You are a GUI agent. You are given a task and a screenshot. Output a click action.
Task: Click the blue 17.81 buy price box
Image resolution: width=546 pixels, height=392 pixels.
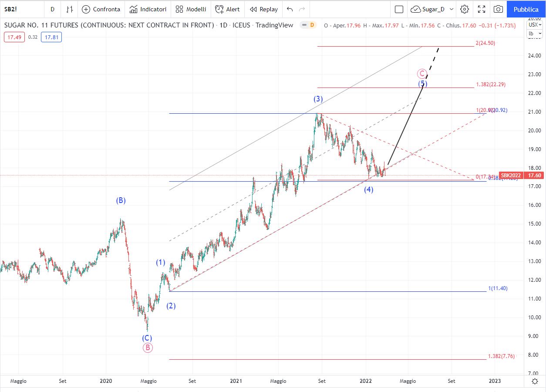(51, 37)
